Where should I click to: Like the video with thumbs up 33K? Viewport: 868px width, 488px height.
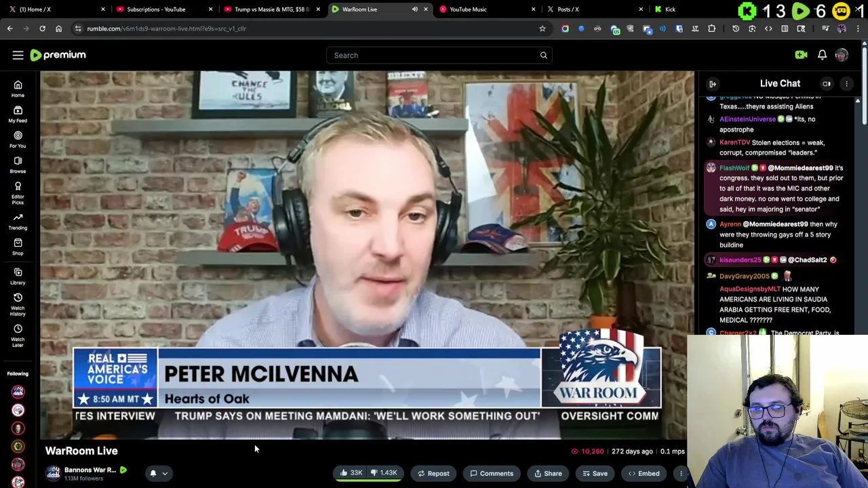[x=351, y=473]
